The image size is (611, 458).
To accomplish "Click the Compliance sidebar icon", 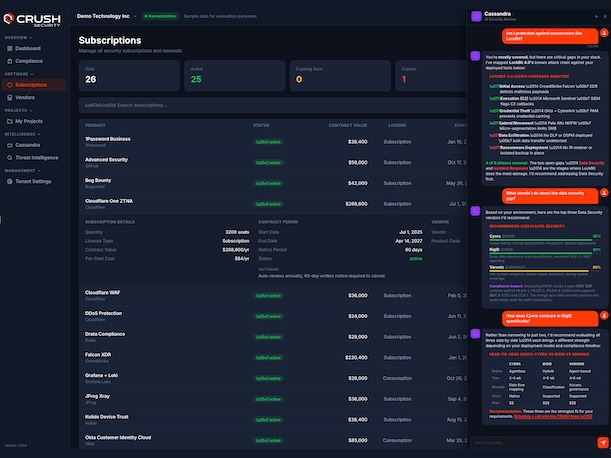I will click(x=10, y=61).
